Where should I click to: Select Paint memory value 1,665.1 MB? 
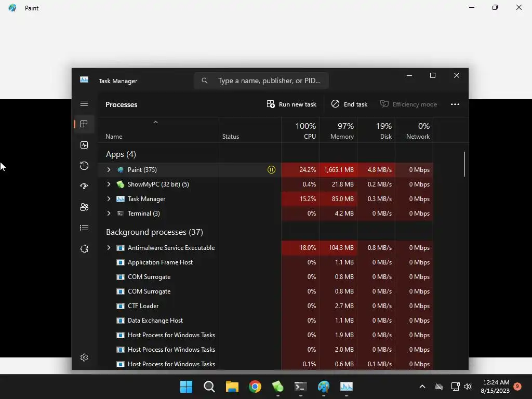click(339, 170)
